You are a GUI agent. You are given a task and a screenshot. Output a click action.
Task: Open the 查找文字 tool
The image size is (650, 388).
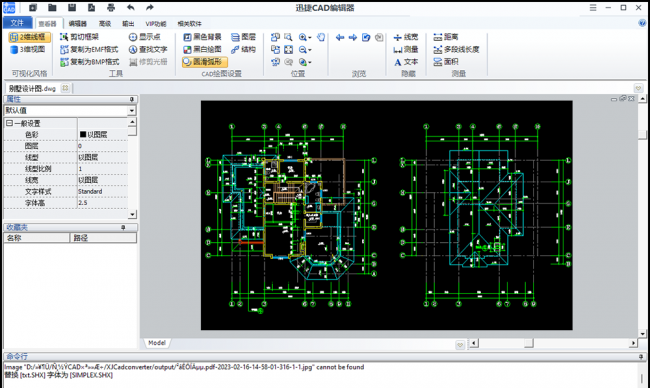click(148, 49)
